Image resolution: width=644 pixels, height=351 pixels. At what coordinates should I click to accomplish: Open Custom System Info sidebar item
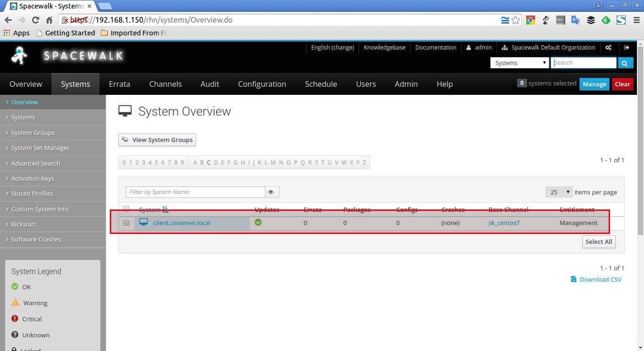tap(53, 209)
